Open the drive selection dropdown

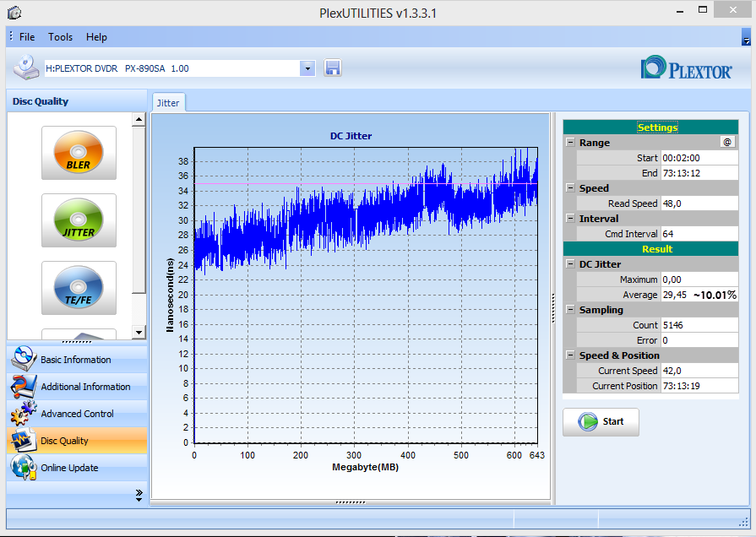(x=307, y=68)
